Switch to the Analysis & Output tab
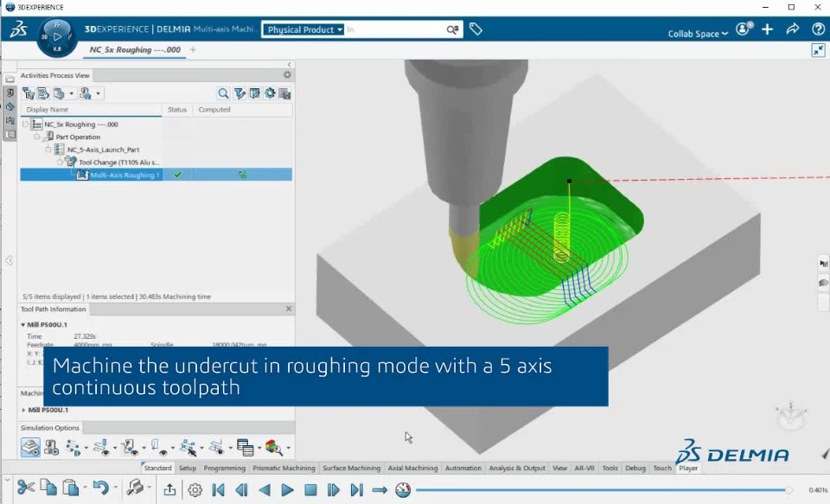 click(517, 468)
